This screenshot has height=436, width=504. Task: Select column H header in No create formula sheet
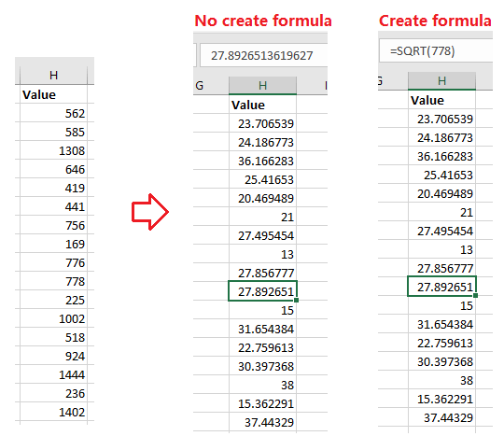pyautogui.click(x=262, y=86)
